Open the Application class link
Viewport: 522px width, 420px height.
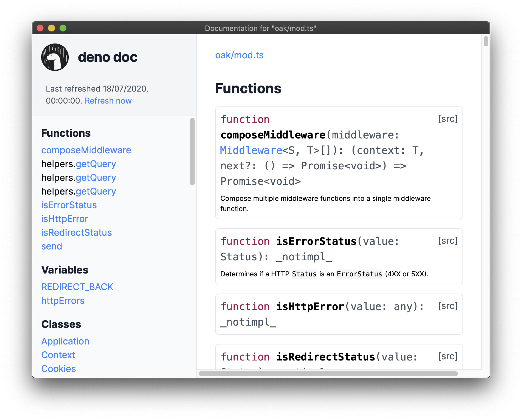[65, 341]
